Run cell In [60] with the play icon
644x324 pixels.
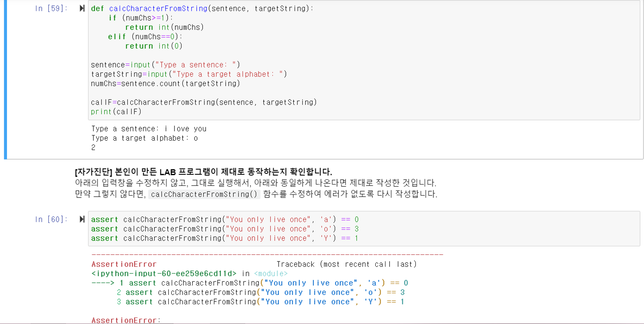(82, 219)
